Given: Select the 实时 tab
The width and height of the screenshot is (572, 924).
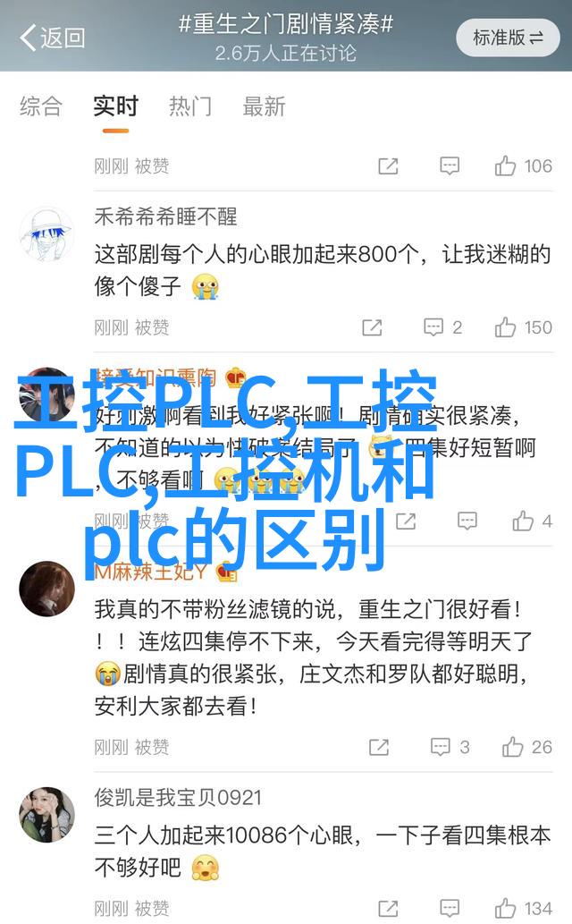Looking at the screenshot, I should [115, 106].
